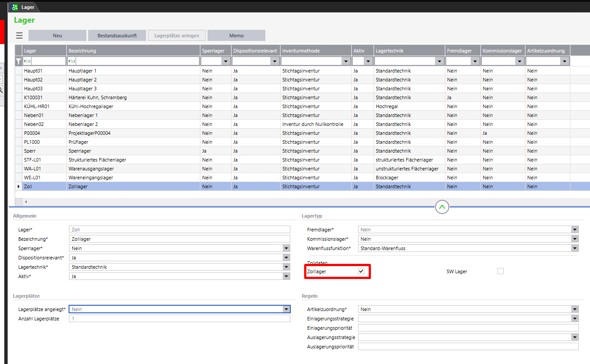
Task: Uncheck the Zolllager checkbox
Action: [x=361, y=271]
